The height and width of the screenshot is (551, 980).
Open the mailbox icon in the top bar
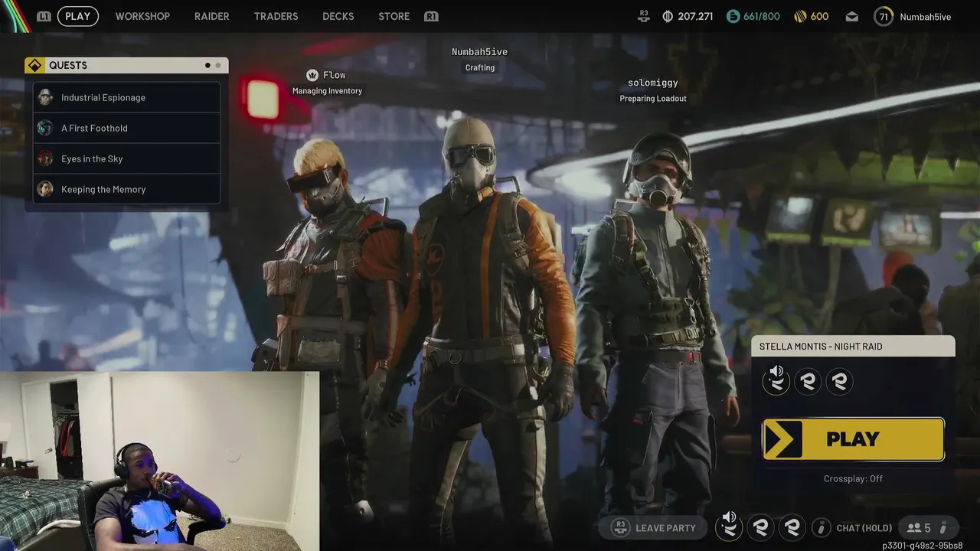pyautogui.click(x=851, y=17)
